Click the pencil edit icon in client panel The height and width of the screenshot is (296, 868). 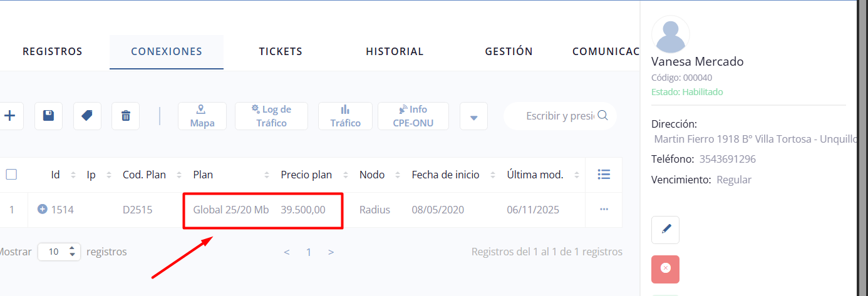pyautogui.click(x=665, y=230)
